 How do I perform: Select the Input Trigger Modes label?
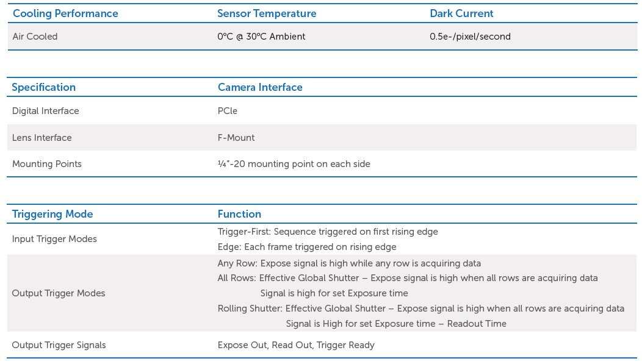[x=54, y=239]
